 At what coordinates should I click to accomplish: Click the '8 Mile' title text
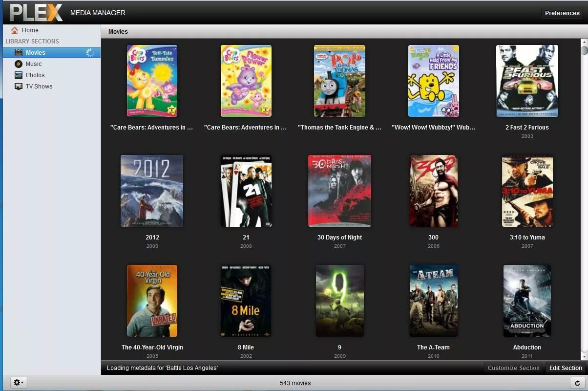point(246,348)
